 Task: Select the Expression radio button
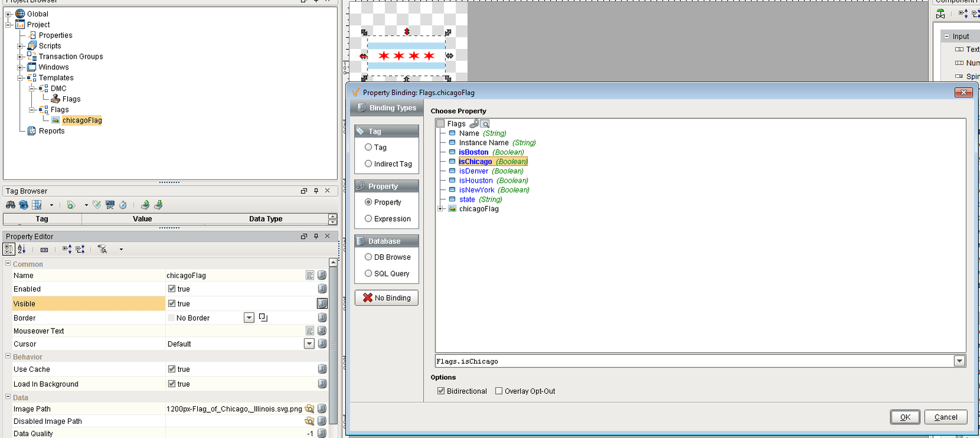[368, 218]
